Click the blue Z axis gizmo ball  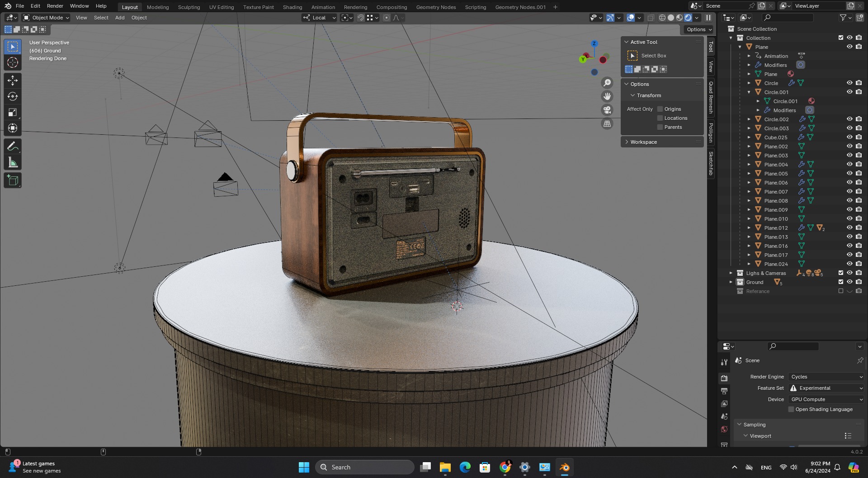coord(594,43)
